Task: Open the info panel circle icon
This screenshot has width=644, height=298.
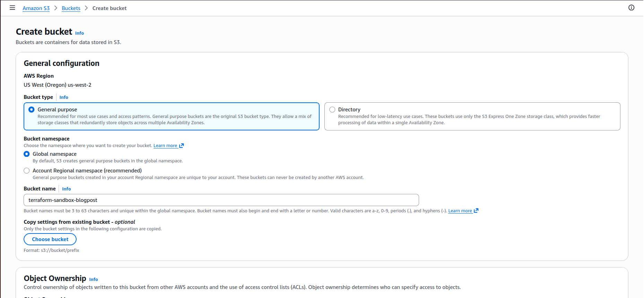Action: (x=631, y=8)
